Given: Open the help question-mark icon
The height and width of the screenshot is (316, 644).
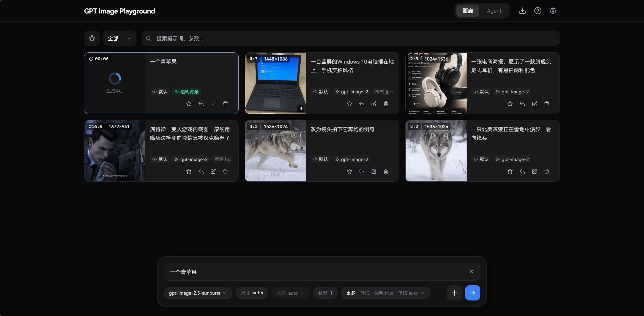Looking at the screenshot, I should pos(538,11).
